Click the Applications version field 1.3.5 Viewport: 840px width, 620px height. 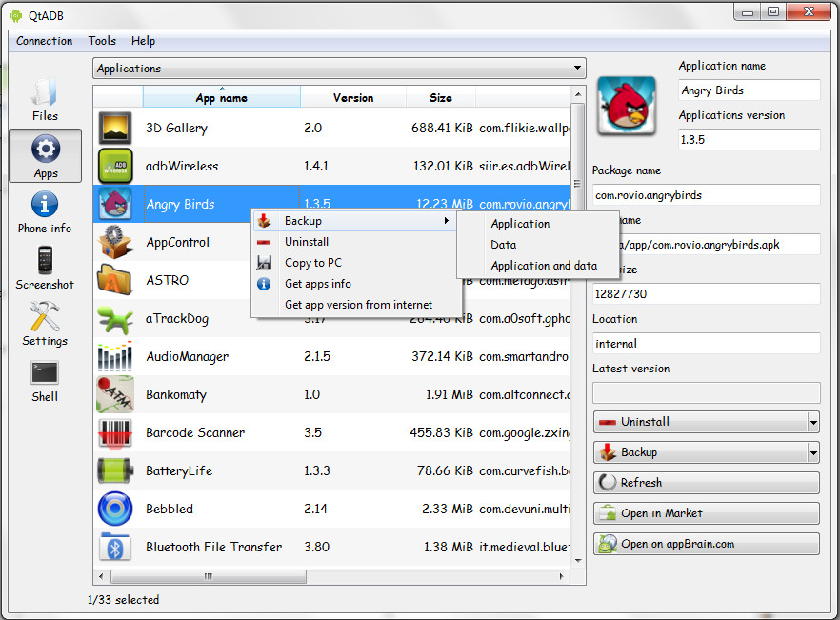tap(749, 140)
